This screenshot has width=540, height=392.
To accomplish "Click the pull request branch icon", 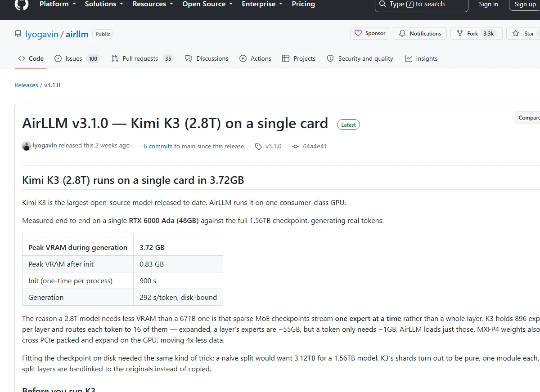I will pyautogui.click(x=115, y=58).
